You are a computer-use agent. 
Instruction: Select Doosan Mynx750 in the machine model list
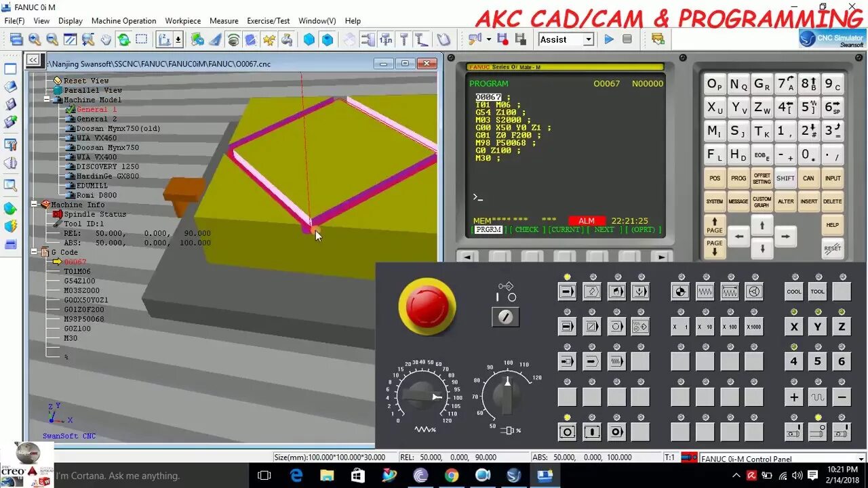click(x=107, y=147)
